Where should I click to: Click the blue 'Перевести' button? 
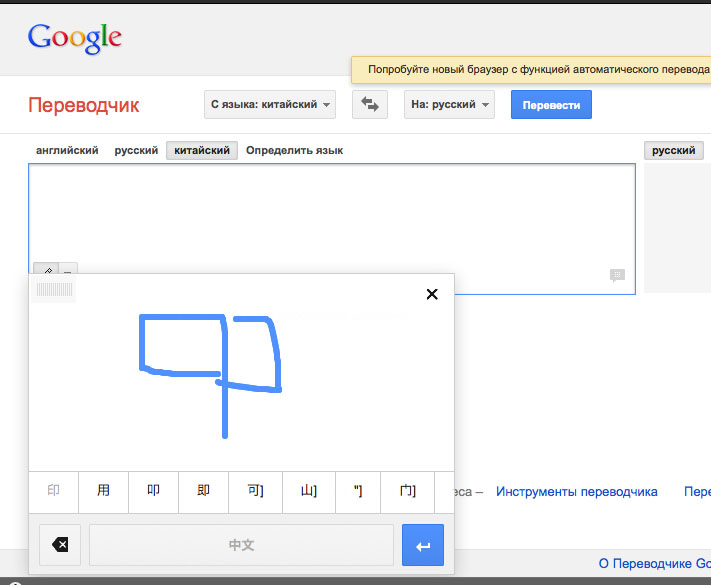coord(551,104)
